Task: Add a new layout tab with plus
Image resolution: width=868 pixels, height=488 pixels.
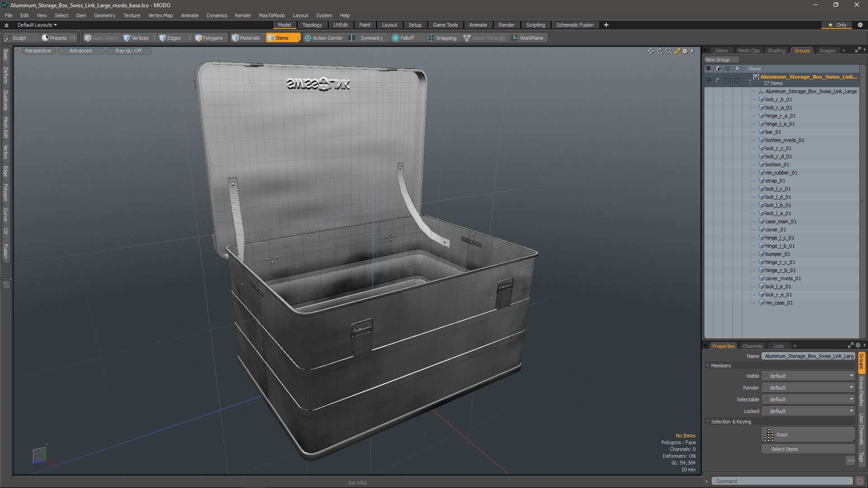Action: coord(606,25)
